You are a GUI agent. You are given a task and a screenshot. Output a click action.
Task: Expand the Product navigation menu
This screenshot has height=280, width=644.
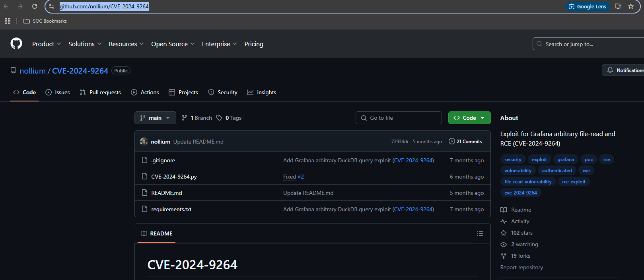tap(46, 44)
